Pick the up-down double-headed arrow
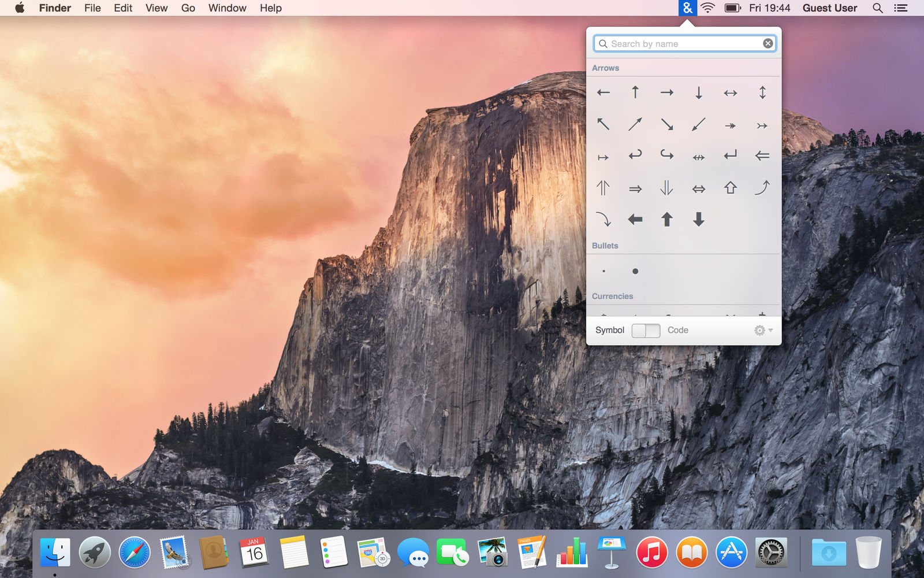Viewport: 924px width, 578px height. tap(762, 92)
